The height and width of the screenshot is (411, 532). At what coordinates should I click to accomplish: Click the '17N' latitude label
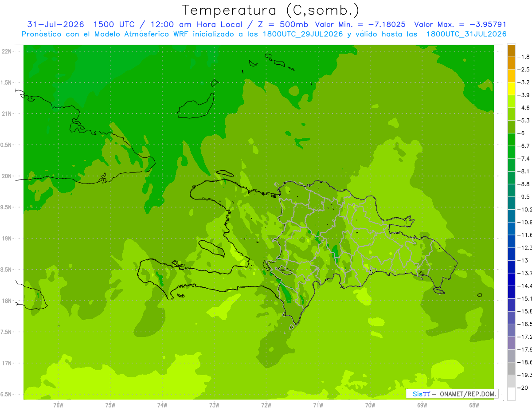pos(7,363)
